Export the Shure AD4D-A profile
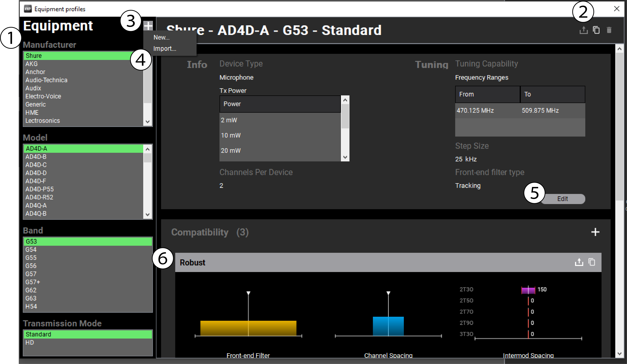The image size is (627, 364). 583,30
